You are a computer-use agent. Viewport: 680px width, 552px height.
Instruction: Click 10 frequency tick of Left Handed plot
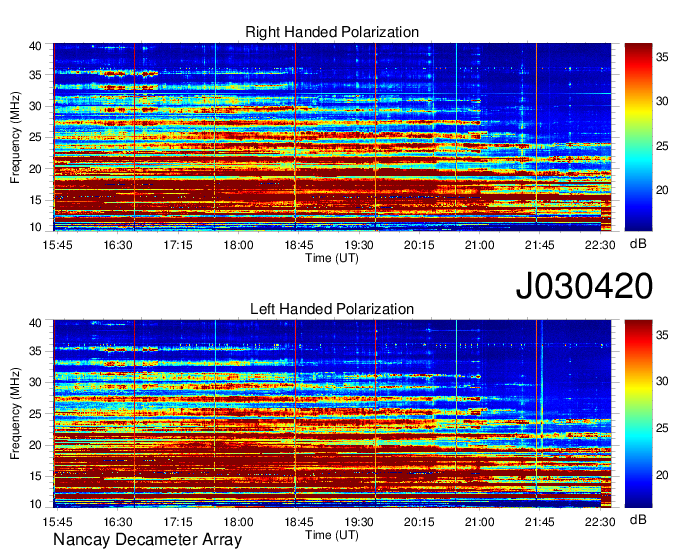pos(35,504)
